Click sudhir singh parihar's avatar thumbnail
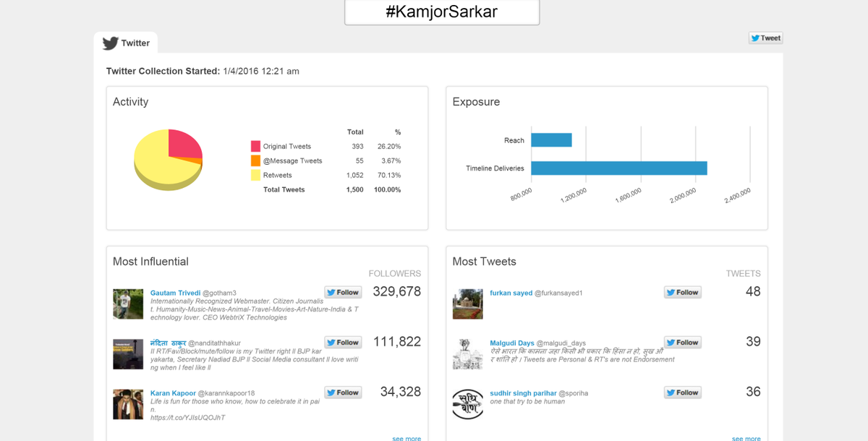 467,404
